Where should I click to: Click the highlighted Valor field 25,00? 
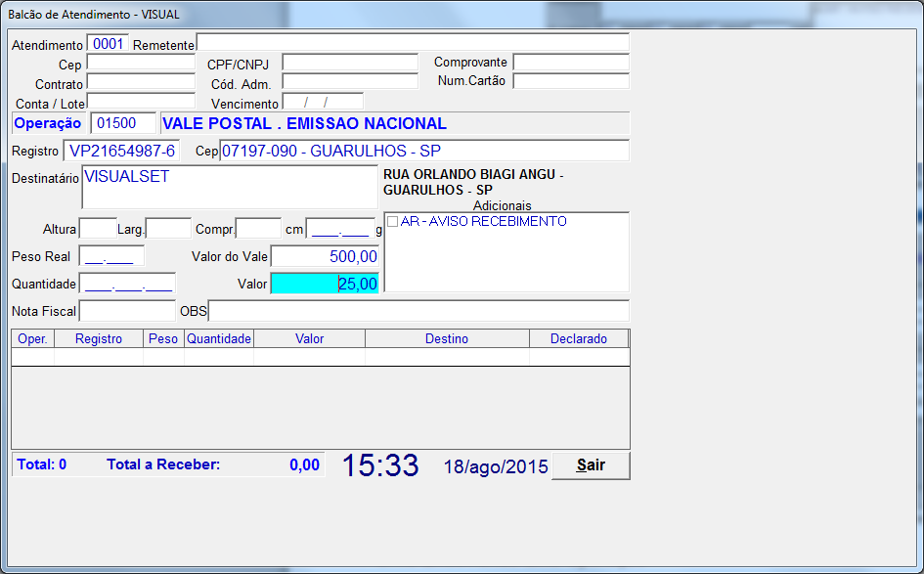[x=325, y=284]
